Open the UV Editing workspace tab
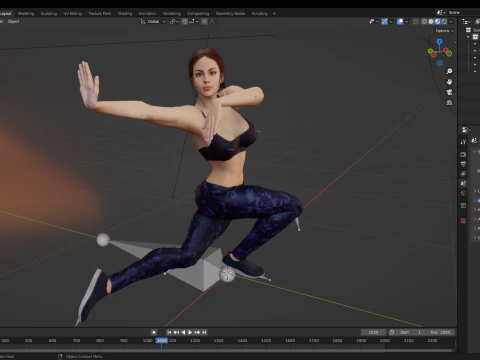The height and width of the screenshot is (360, 480). [x=72, y=14]
